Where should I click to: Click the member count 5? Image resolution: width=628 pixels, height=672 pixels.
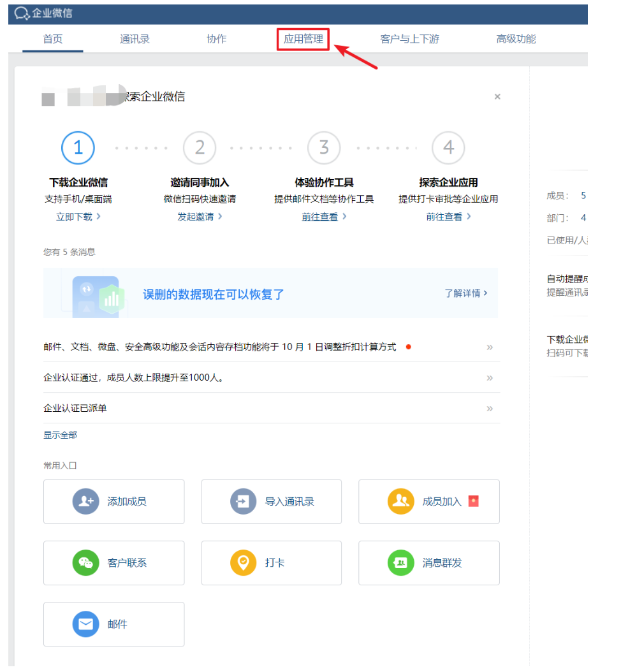pos(583,196)
